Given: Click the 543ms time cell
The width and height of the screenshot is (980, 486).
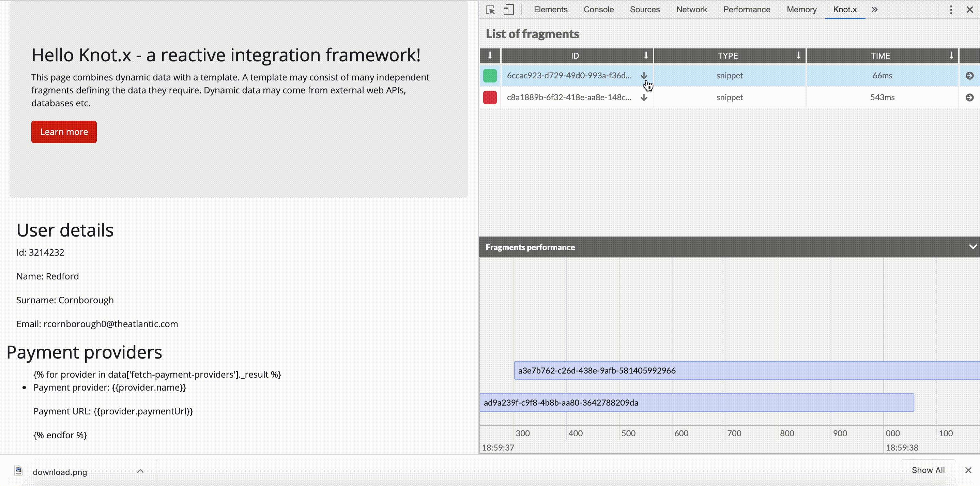Looking at the screenshot, I should (x=882, y=97).
